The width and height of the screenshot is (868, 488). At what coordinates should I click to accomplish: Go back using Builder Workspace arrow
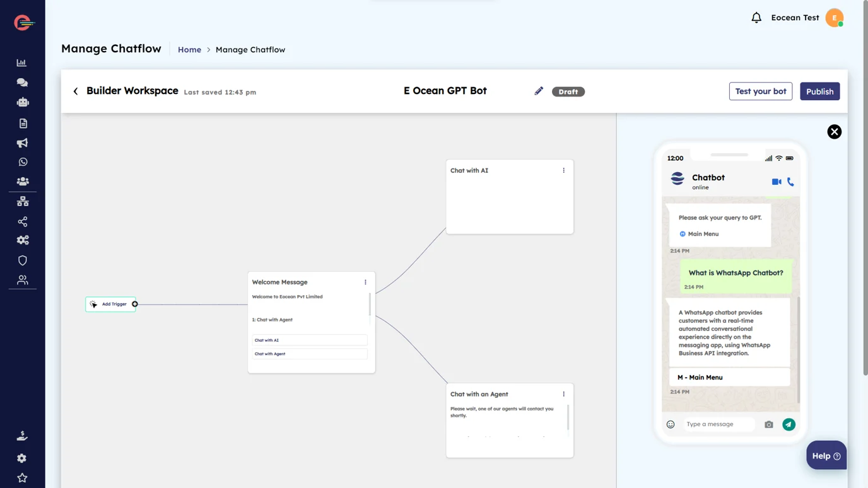coord(76,91)
